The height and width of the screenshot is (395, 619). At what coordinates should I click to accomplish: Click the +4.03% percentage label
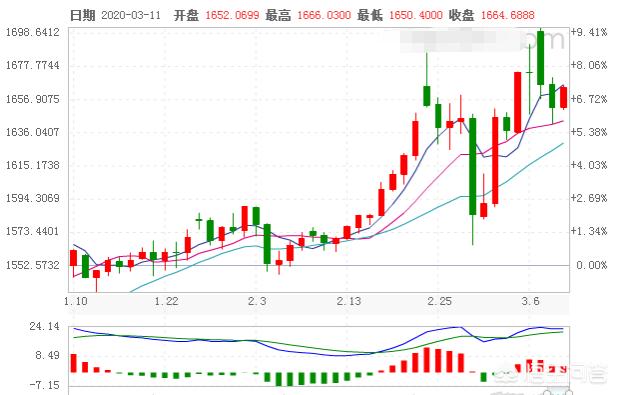pos(589,165)
